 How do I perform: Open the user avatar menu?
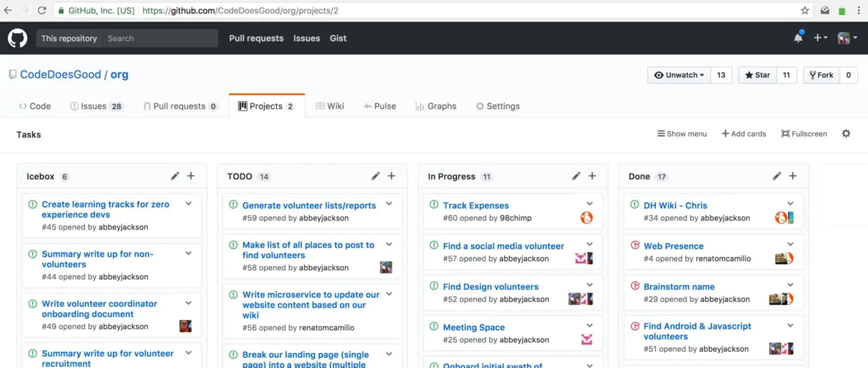pyautogui.click(x=848, y=38)
